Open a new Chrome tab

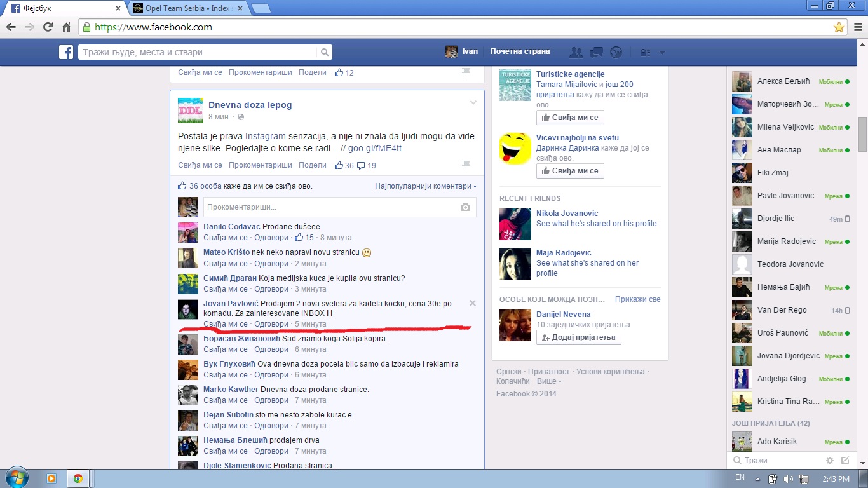coord(261,8)
